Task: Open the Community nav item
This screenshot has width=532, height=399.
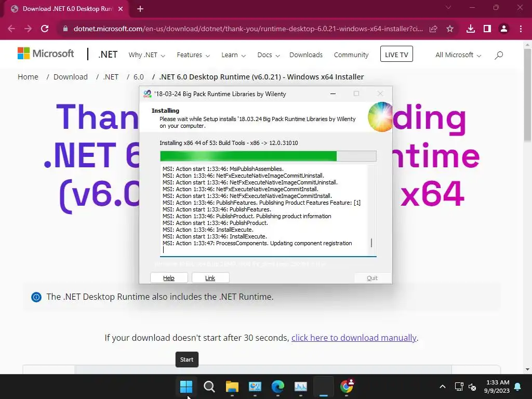Action: (x=351, y=55)
